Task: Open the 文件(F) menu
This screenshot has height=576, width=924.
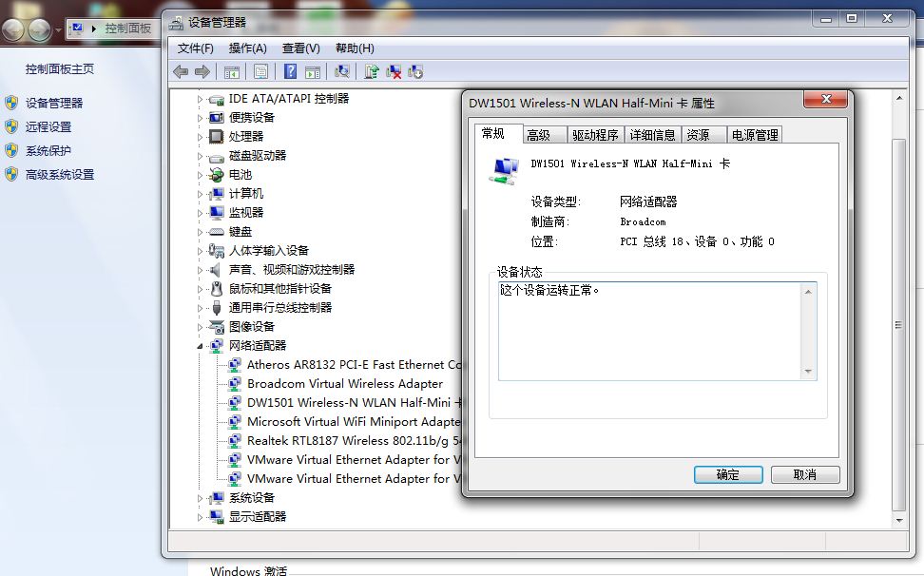Action: coord(196,48)
